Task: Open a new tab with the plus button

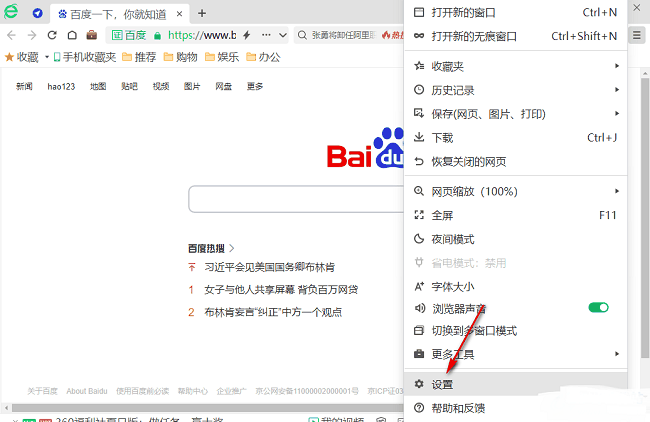Action: click(x=202, y=14)
